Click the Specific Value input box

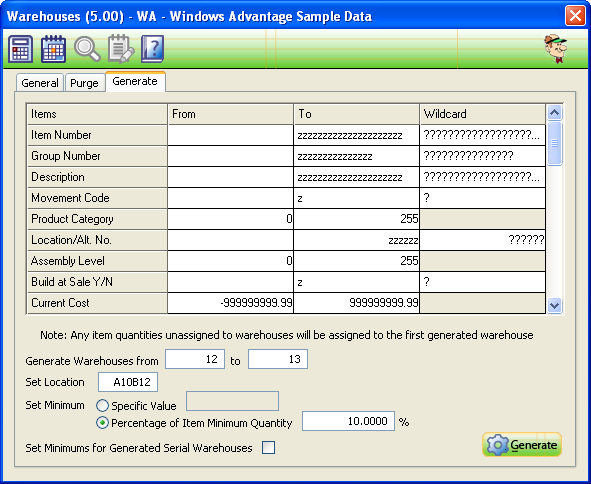(x=233, y=401)
